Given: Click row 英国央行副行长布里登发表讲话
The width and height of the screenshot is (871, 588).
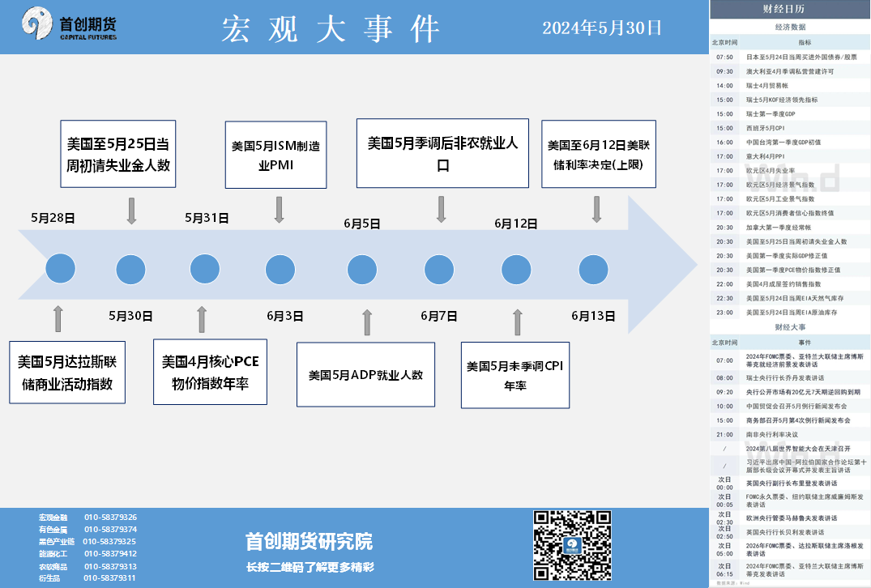Looking at the screenshot, I should click(x=791, y=484).
